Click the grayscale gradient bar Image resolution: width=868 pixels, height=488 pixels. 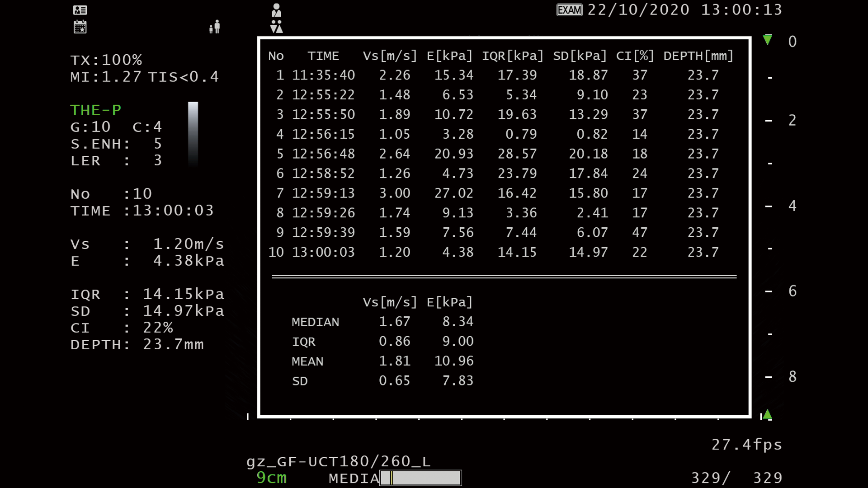click(193, 134)
